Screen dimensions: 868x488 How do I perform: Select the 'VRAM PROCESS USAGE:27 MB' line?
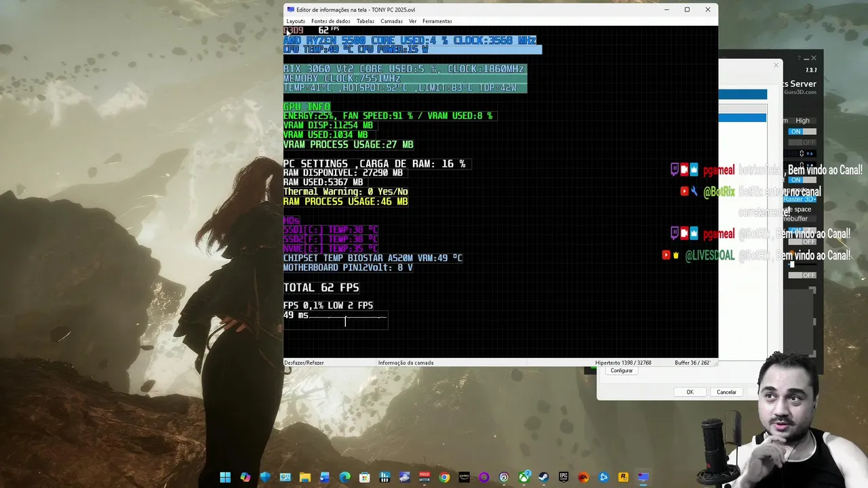(349, 144)
